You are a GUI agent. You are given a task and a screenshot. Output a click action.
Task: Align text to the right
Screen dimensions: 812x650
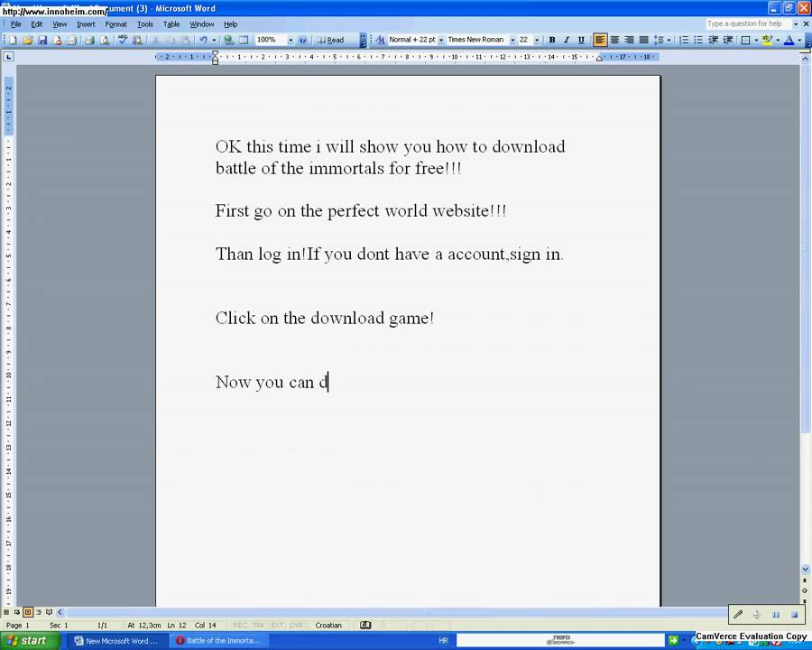pos(629,40)
